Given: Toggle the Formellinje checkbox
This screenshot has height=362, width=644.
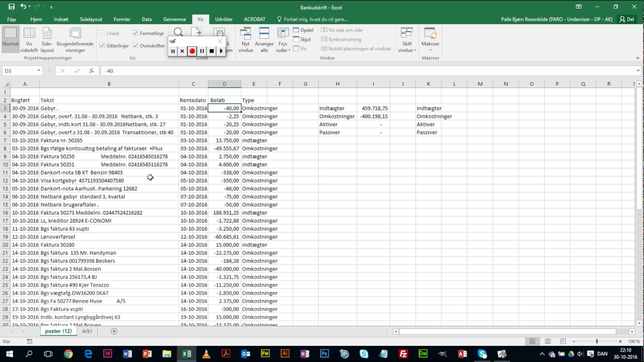Looking at the screenshot, I should pyautogui.click(x=136, y=33).
